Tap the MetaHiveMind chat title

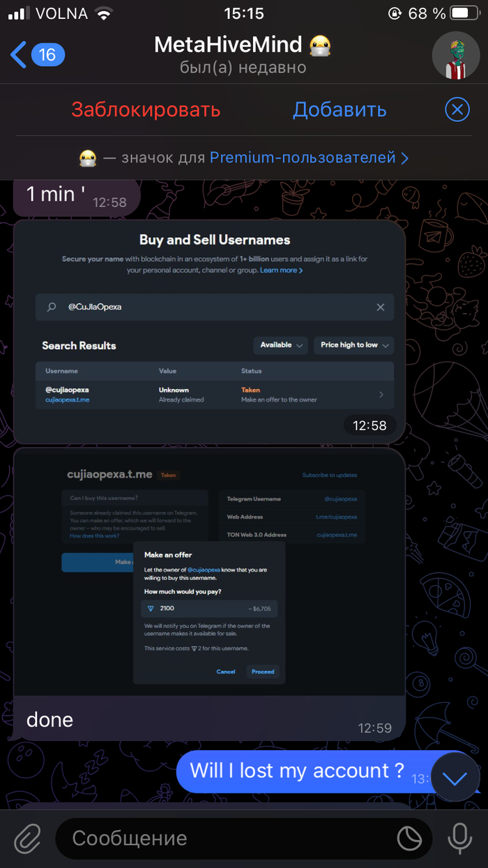[x=228, y=45]
